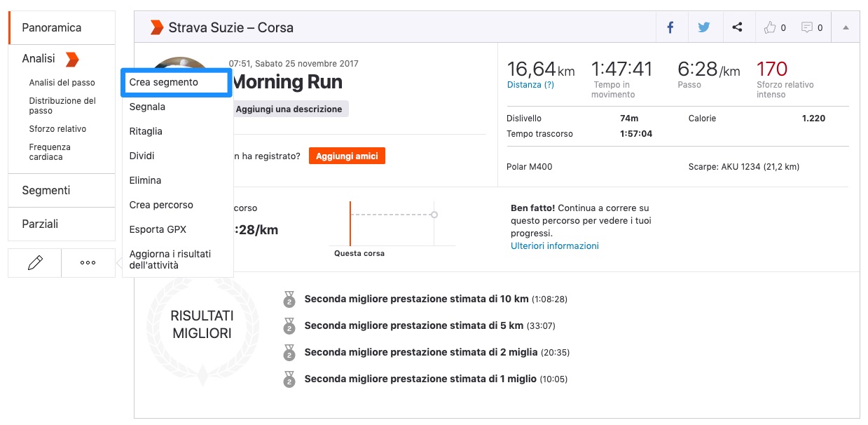Open the Ulteriori informazioni link

(554, 246)
